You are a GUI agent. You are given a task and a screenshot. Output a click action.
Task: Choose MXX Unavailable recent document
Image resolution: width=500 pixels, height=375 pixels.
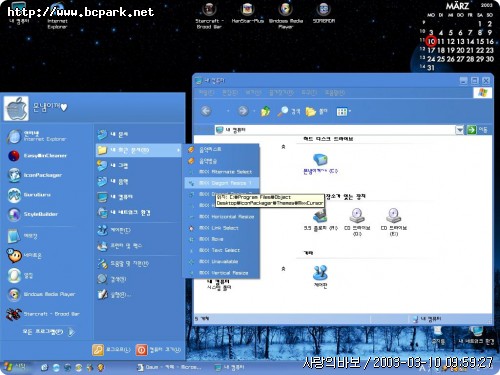(222, 262)
